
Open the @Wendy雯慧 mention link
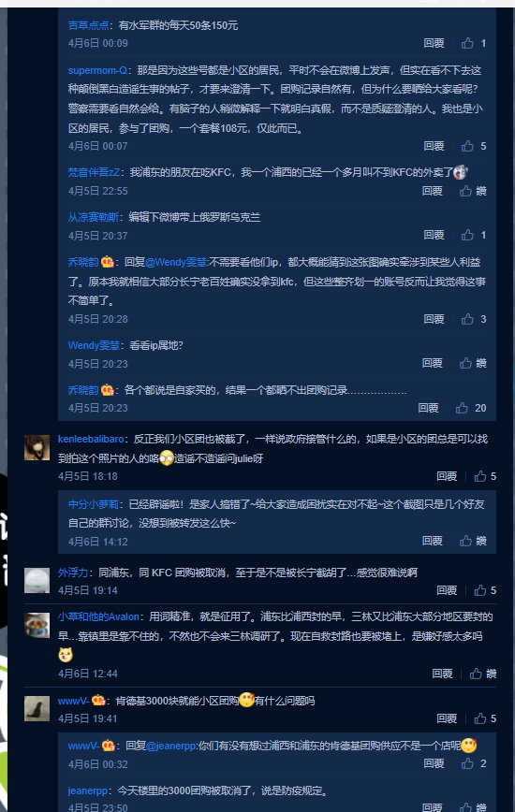(x=176, y=262)
